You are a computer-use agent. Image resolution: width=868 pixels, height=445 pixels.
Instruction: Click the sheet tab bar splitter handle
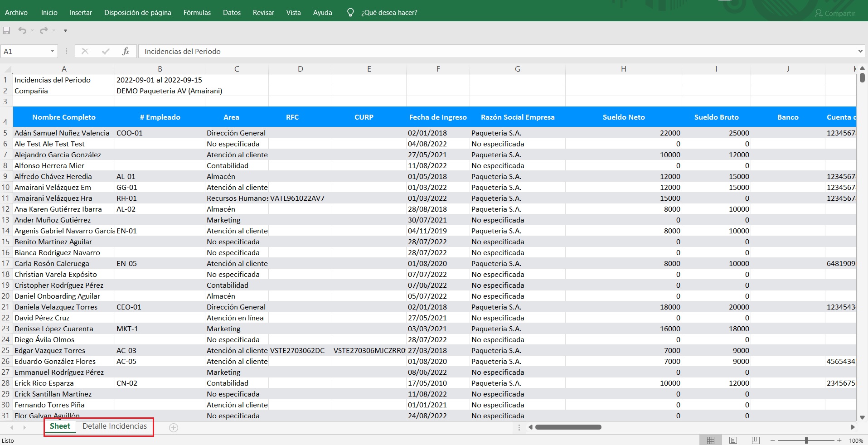[x=519, y=427]
